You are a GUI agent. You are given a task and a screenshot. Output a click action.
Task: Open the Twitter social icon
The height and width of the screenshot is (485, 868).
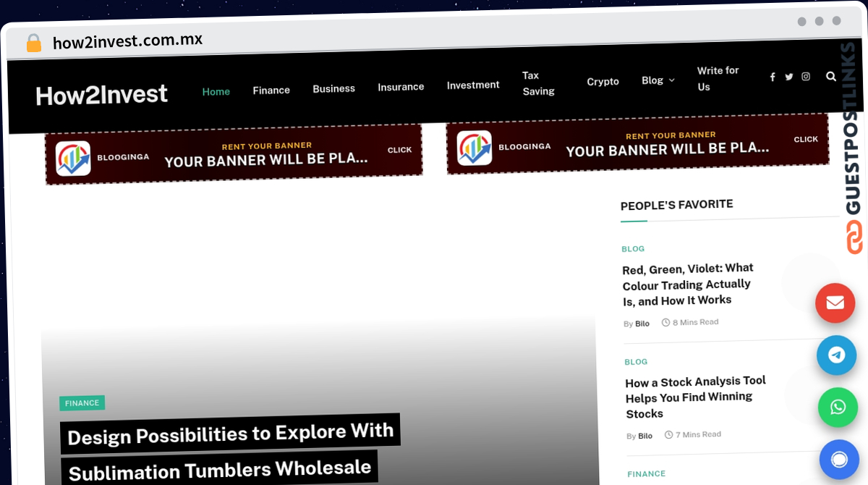[789, 77]
